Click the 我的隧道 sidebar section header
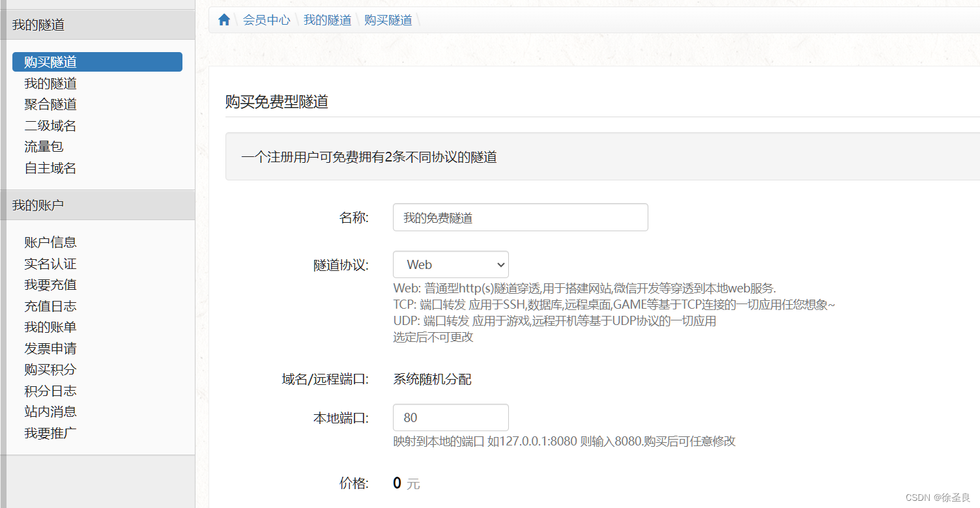Image resolution: width=980 pixels, height=508 pixels. coord(98,25)
